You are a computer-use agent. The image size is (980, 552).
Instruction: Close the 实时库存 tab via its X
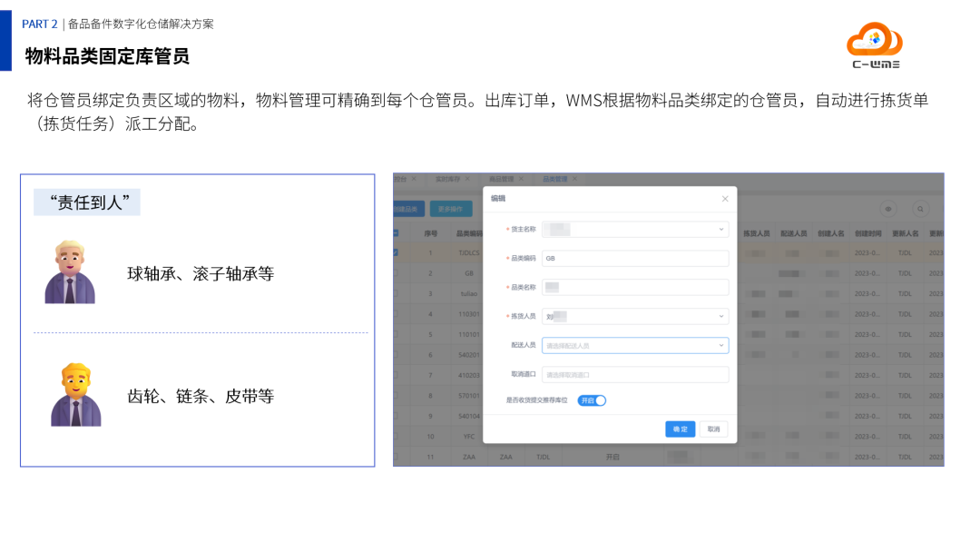[x=466, y=178]
